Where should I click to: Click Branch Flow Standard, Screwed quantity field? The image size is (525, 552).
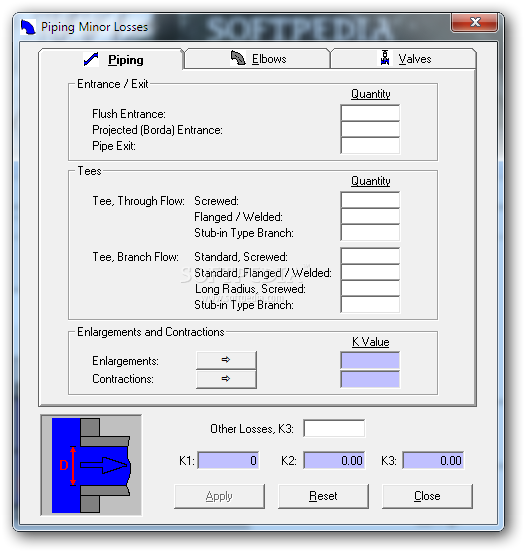coord(370,256)
